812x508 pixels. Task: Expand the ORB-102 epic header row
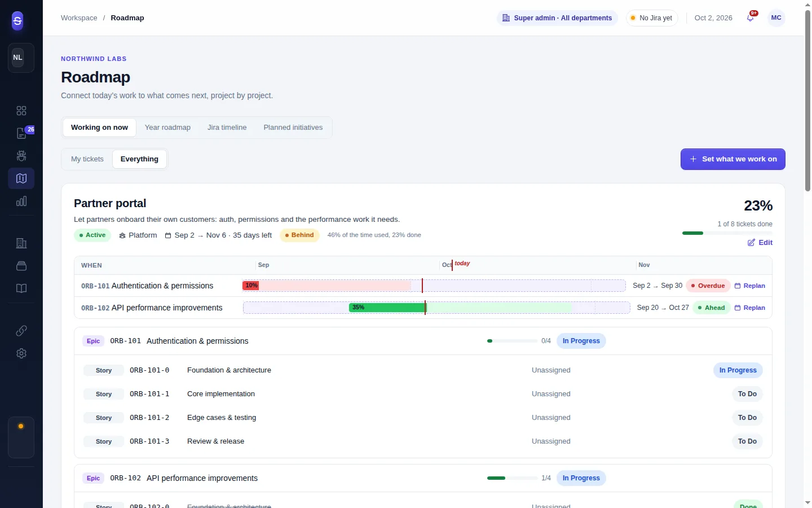423,478
